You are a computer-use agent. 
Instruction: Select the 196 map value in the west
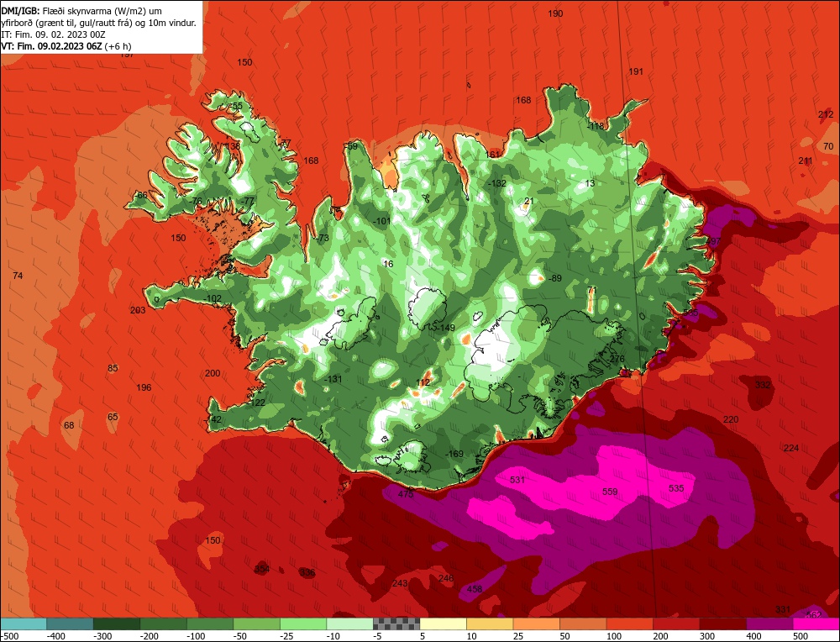[x=144, y=387]
